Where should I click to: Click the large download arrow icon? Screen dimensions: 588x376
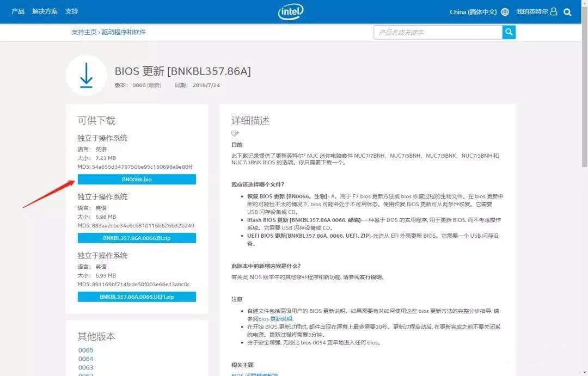coord(86,75)
